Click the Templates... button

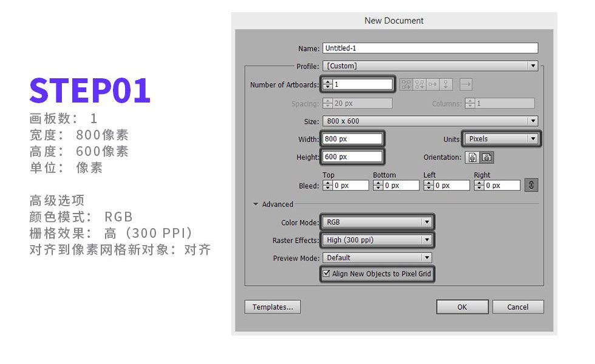[273, 307]
